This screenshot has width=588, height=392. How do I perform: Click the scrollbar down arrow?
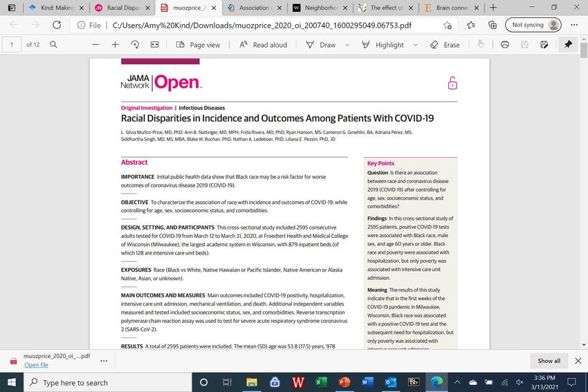point(583,345)
